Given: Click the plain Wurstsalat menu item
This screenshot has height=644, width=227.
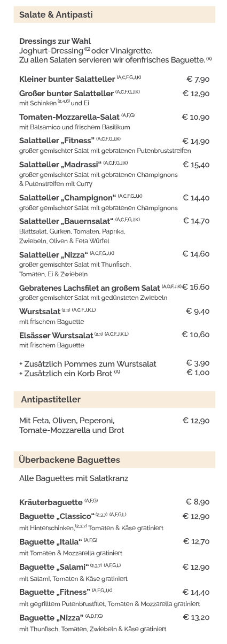Looking at the screenshot, I should pyautogui.click(x=40, y=311).
